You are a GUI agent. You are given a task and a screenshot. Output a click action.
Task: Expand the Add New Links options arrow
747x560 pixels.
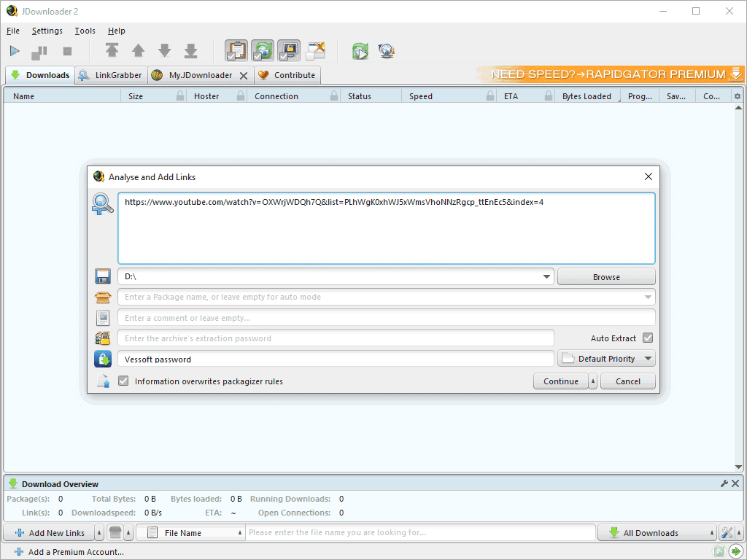pos(99,533)
